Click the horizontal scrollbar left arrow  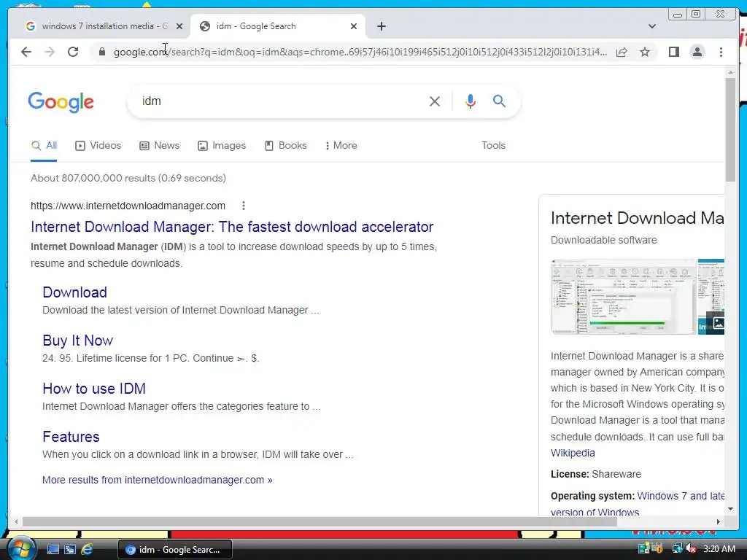(16, 522)
